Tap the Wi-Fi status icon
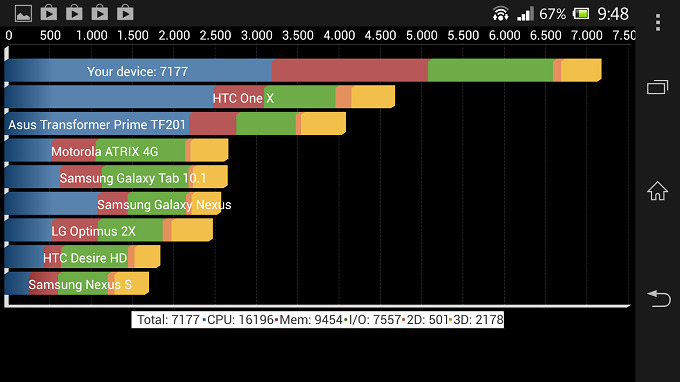 500,14
